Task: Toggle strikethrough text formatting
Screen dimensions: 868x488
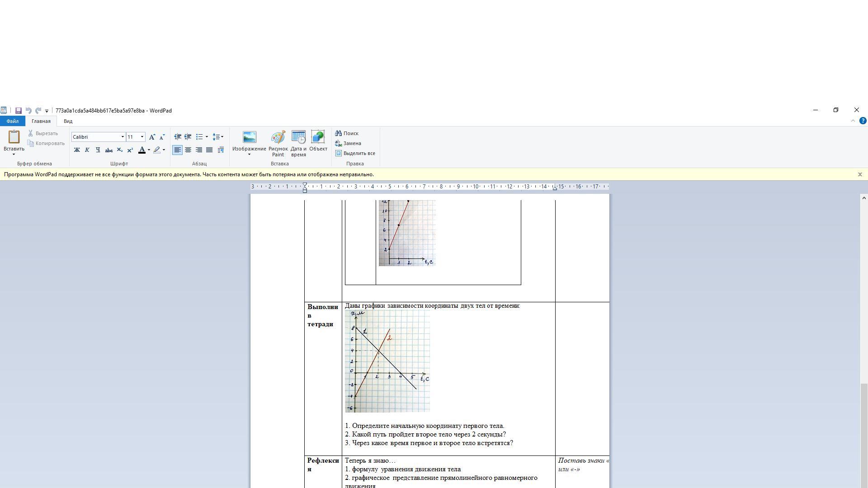Action: coord(108,150)
